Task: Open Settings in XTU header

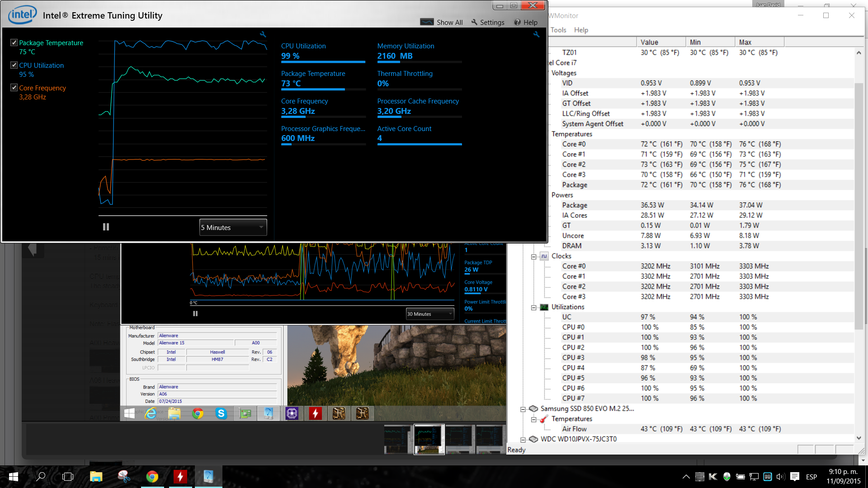Action: pyautogui.click(x=488, y=22)
